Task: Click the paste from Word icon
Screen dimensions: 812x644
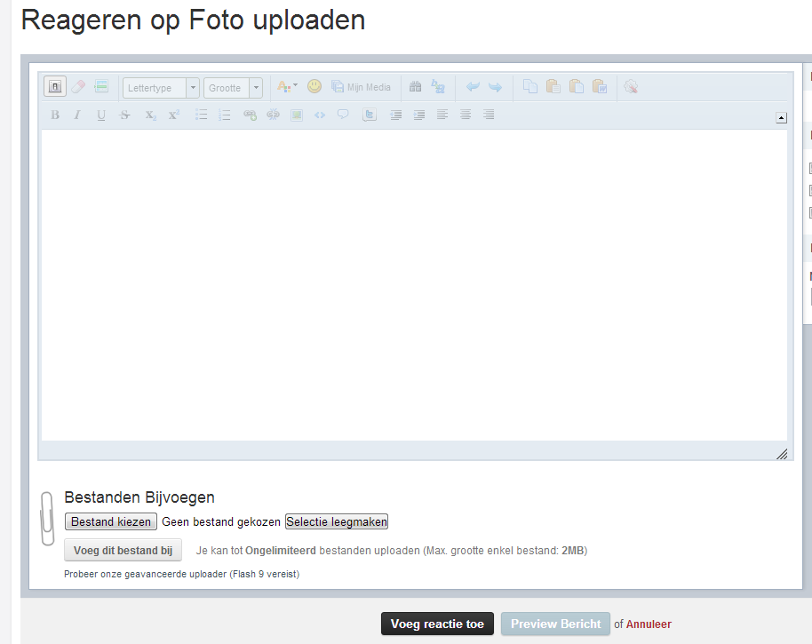Action: [x=600, y=86]
